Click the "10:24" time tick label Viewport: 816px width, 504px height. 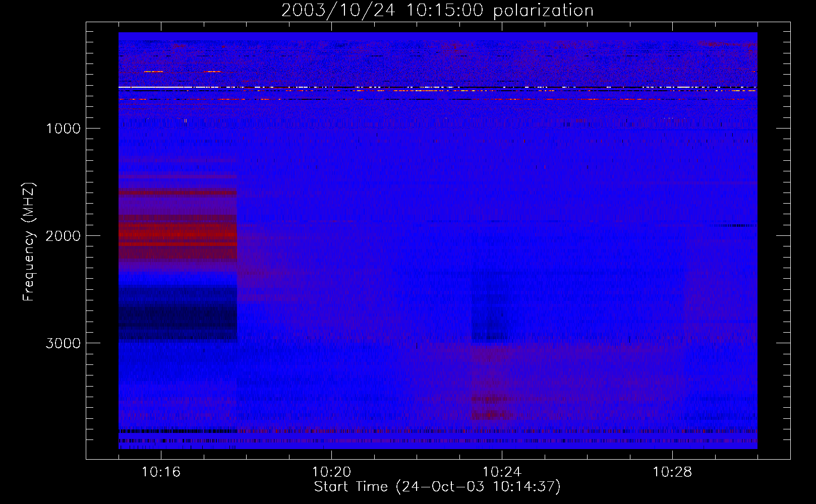pos(502,472)
